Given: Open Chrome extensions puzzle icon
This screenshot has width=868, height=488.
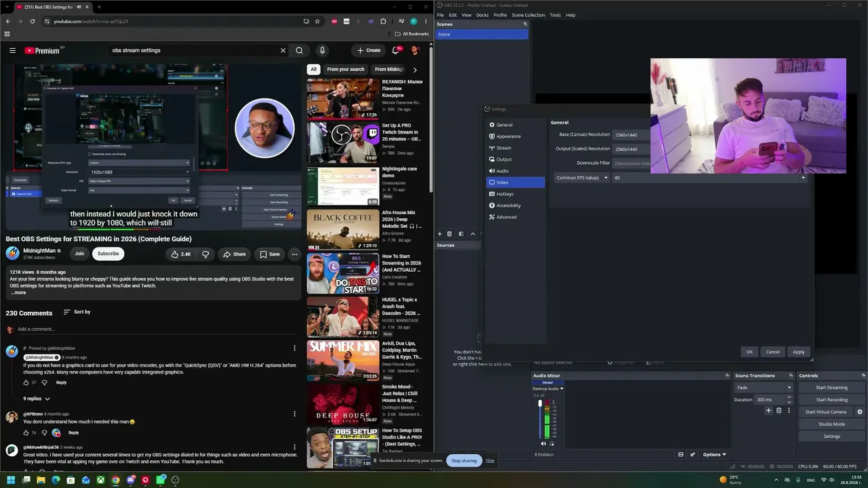Looking at the screenshot, I should [383, 21].
